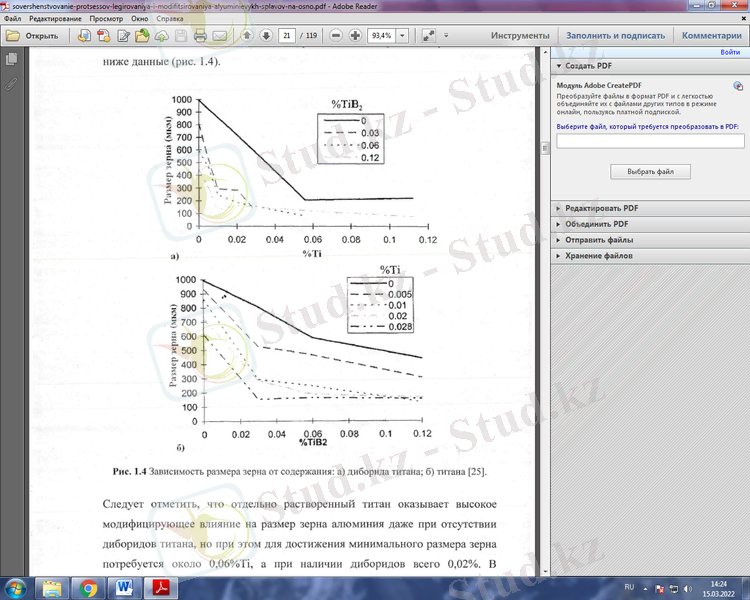This screenshot has height=600, width=750.
Task: Go to next page with down arrow
Action: (x=266, y=35)
